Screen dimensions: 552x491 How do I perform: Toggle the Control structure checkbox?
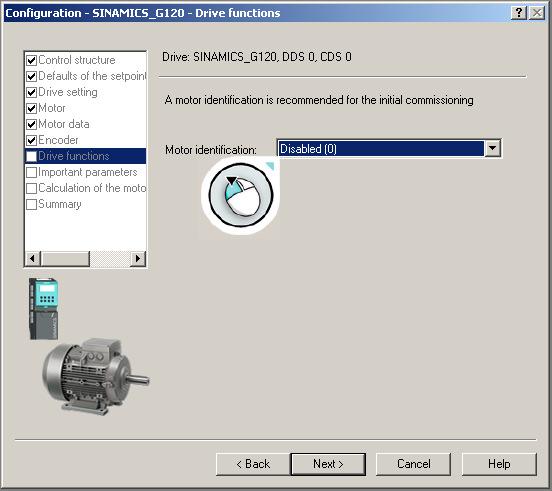[32, 60]
